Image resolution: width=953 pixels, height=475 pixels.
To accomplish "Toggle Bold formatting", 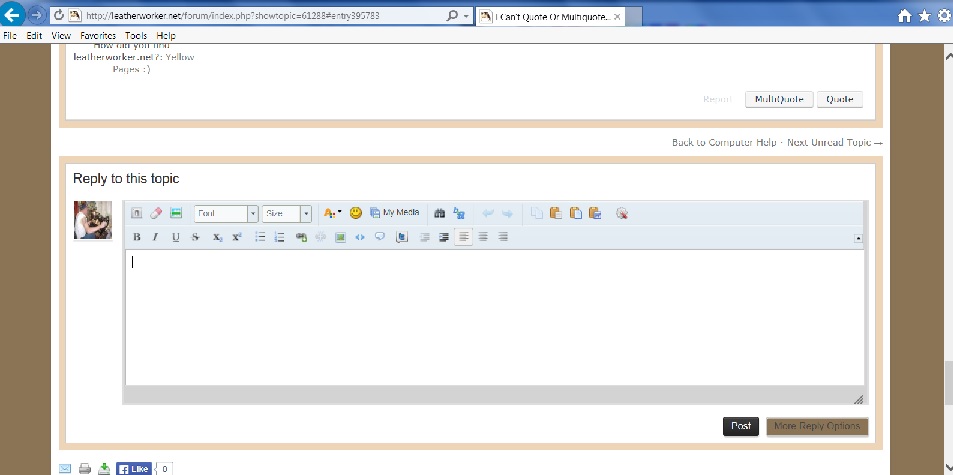I will coord(137,237).
